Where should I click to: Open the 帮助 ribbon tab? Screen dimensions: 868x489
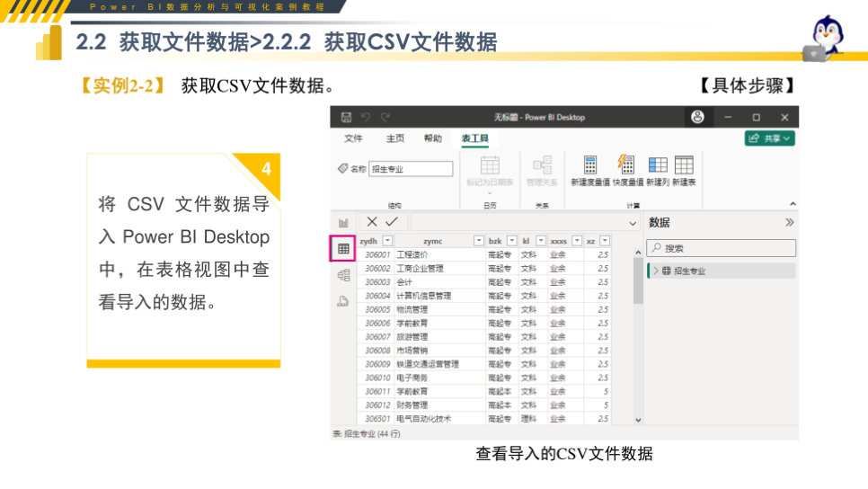click(x=433, y=138)
